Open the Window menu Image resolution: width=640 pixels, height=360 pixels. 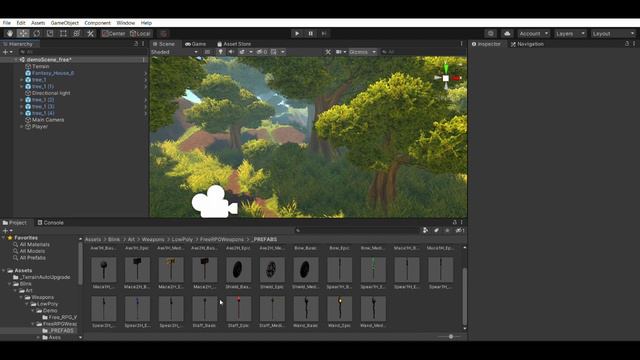click(x=125, y=23)
